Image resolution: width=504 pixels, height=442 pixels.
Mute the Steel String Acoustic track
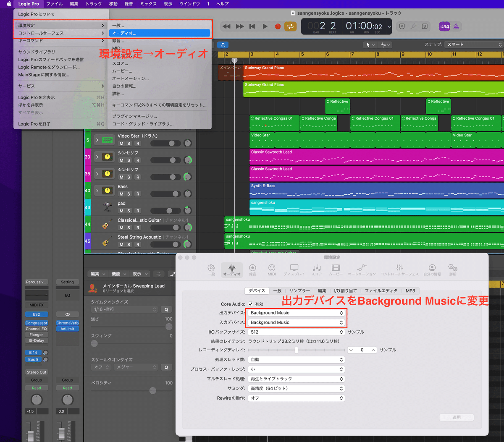[x=121, y=244]
